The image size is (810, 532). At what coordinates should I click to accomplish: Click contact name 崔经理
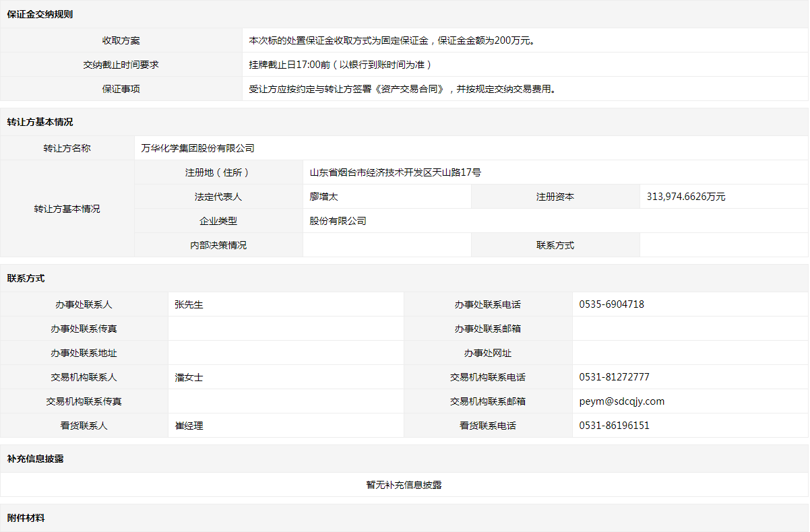(189, 426)
